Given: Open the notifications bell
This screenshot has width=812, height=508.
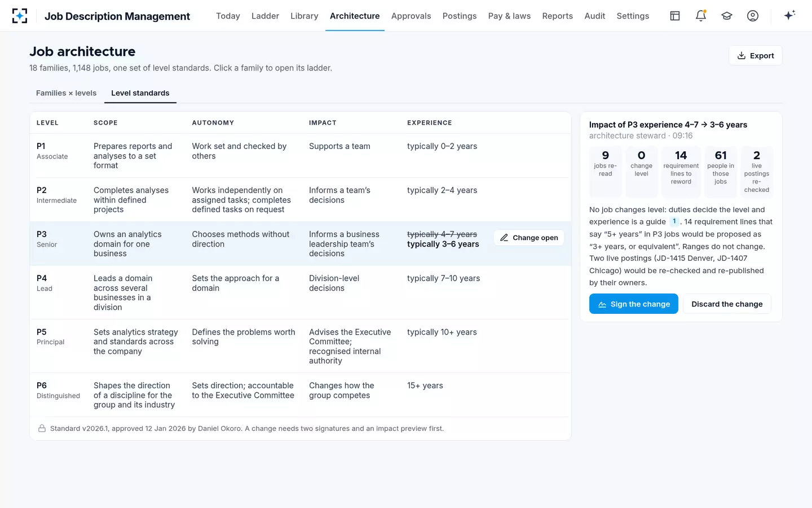Looking at the screenshot, I should pos(701,16).
